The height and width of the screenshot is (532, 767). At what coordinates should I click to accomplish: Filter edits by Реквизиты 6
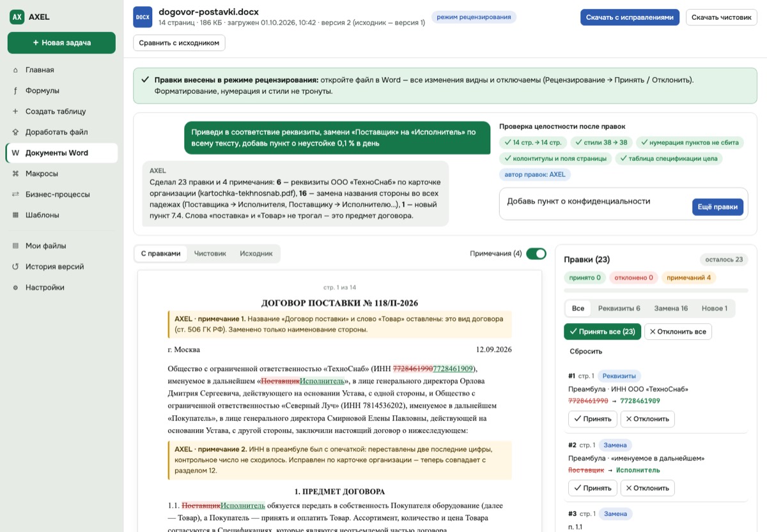pos(619,308)
